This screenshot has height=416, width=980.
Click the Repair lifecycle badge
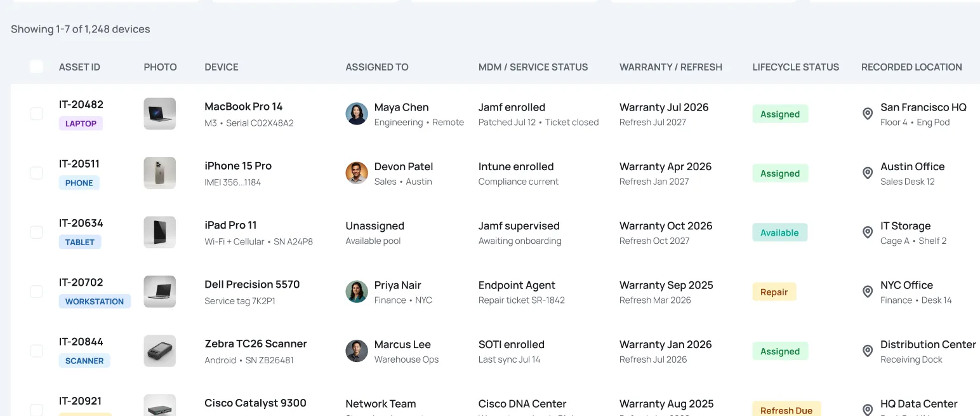pyautogui.click(x=774, y=292)
